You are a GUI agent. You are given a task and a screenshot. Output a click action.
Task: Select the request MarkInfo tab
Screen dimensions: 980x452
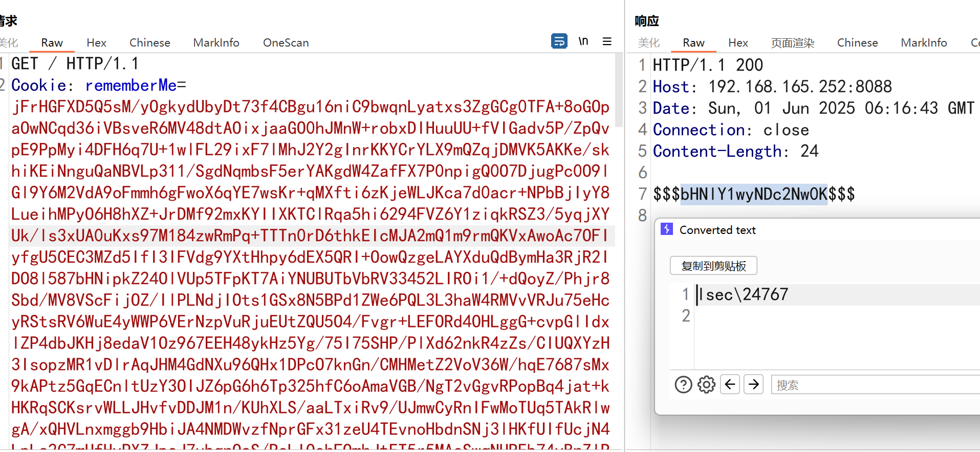pyautogui.click(x=216, y=43)
